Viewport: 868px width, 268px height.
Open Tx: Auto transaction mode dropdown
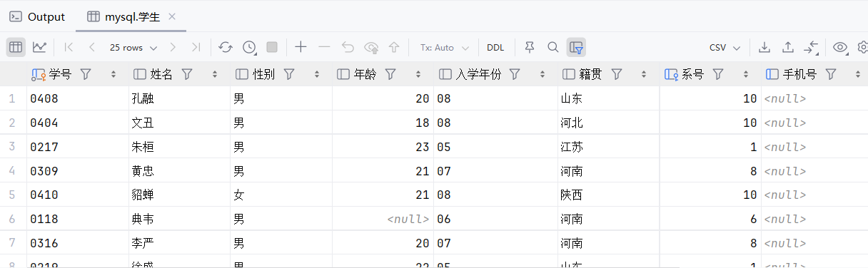click(444, 47)
